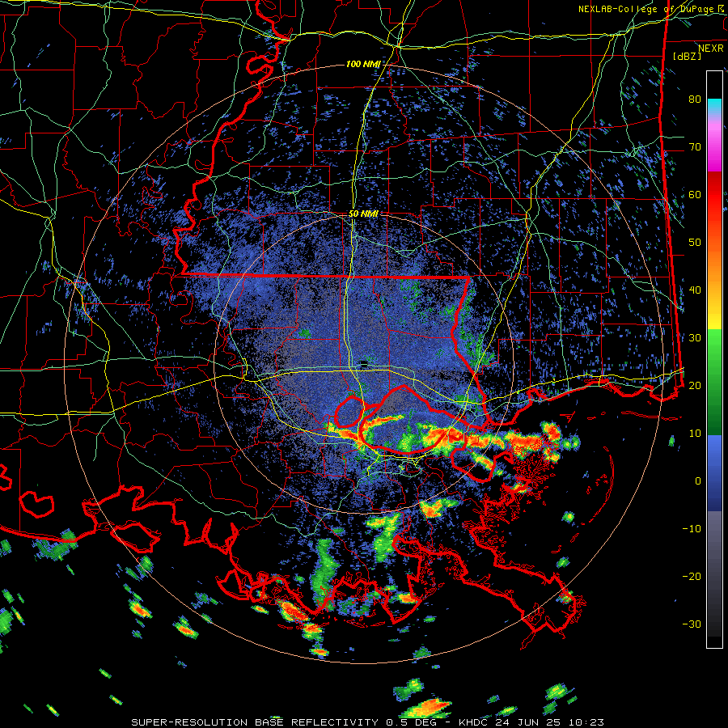
Task: Click the "NEXR" label above the scale
Action: tap(710, 49)
